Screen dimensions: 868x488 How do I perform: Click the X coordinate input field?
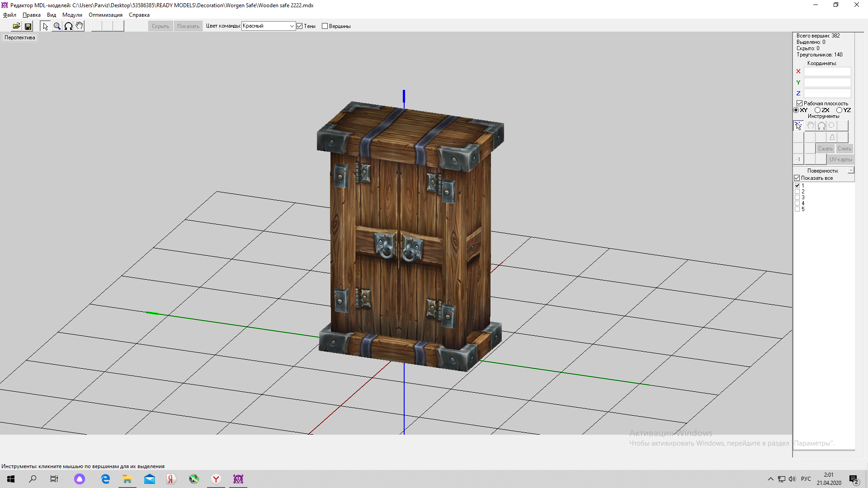pyautogui.click(x=827, y=72)
